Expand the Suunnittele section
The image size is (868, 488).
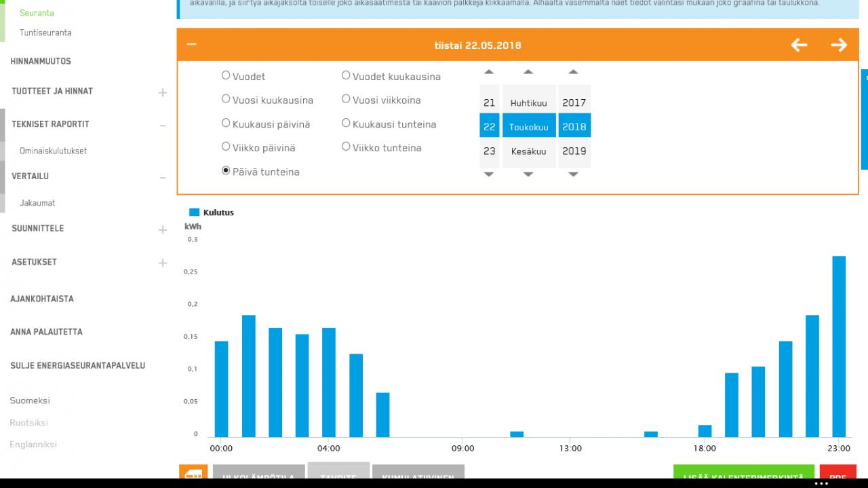(x=163, y=230)
